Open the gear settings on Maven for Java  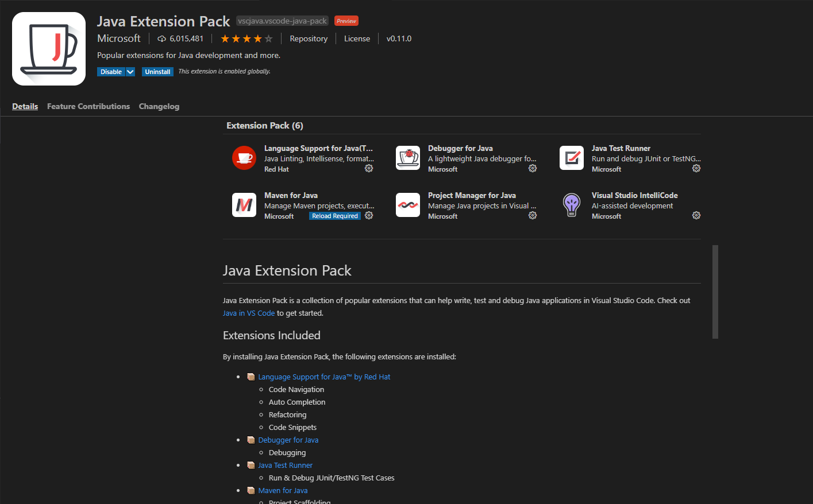click(x=368, y=215)
